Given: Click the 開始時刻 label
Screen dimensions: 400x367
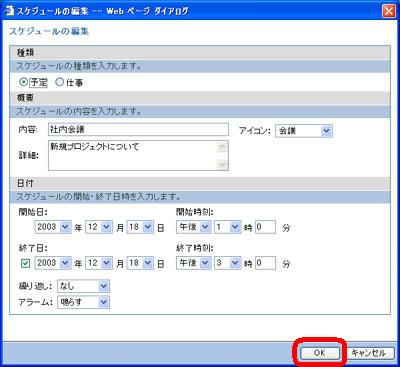Looking at the screenshot, I should (x=195, y=212).
